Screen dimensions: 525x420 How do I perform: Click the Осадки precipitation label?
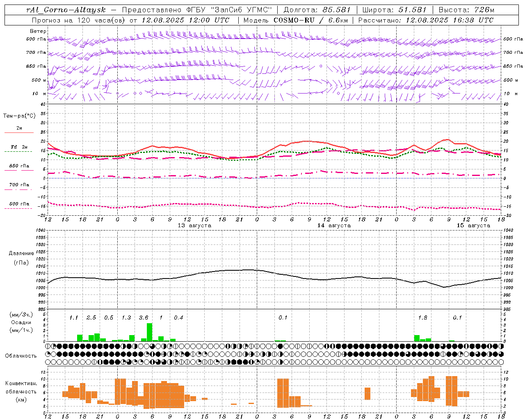(x=21, y=322)
